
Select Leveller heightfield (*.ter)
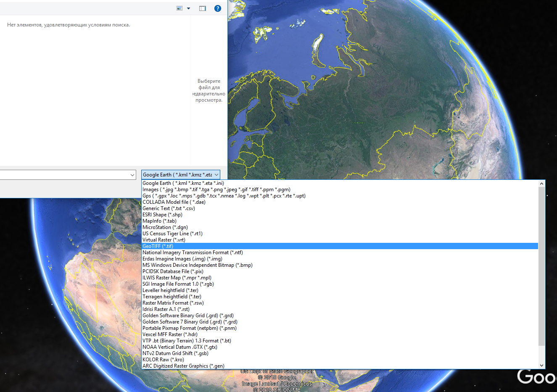pos(340,290)
